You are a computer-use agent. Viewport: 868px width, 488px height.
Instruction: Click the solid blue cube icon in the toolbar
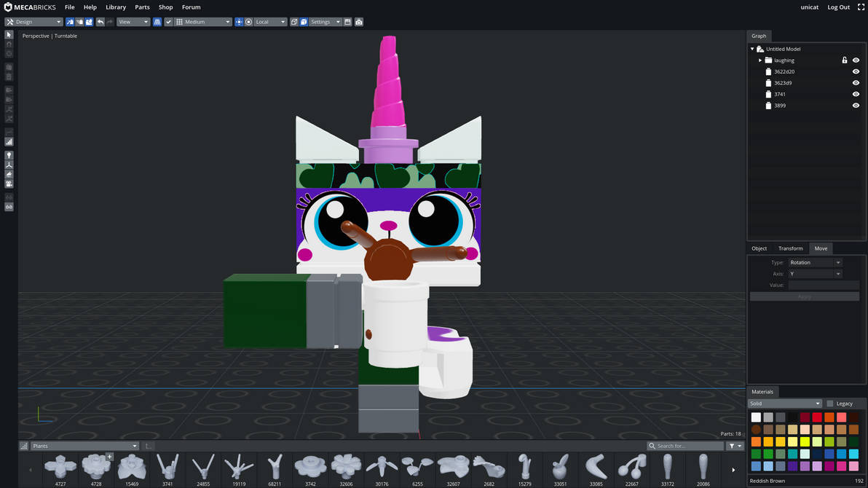click(304, 22)
